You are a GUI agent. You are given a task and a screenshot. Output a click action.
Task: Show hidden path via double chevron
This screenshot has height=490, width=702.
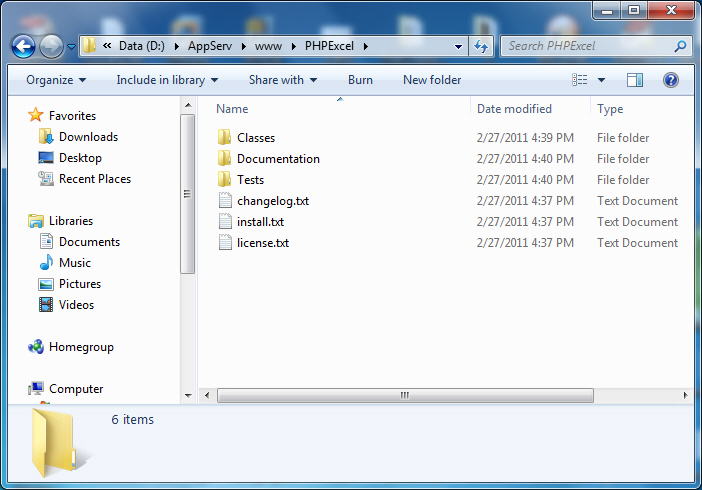point(107,46)
